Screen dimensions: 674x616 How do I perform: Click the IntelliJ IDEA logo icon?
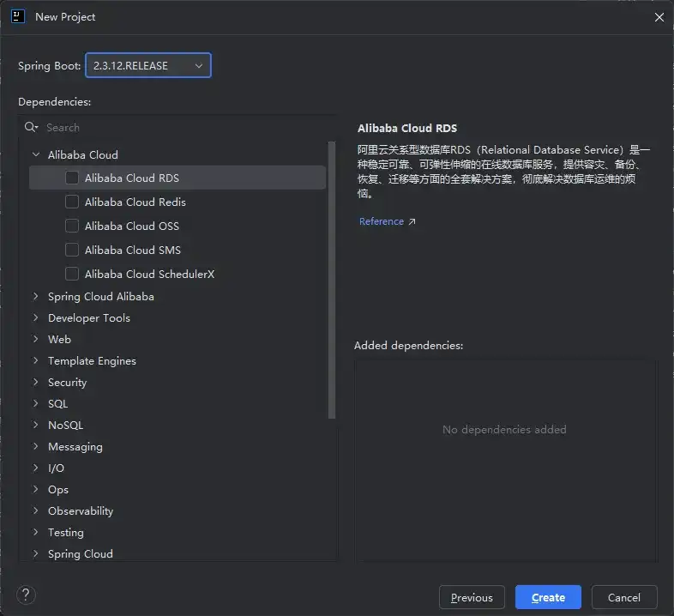point(18,16)
